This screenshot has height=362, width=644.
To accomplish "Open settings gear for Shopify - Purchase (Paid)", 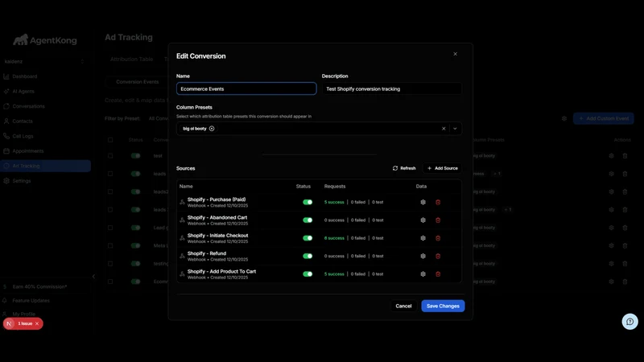I will [x=423, y=202].
